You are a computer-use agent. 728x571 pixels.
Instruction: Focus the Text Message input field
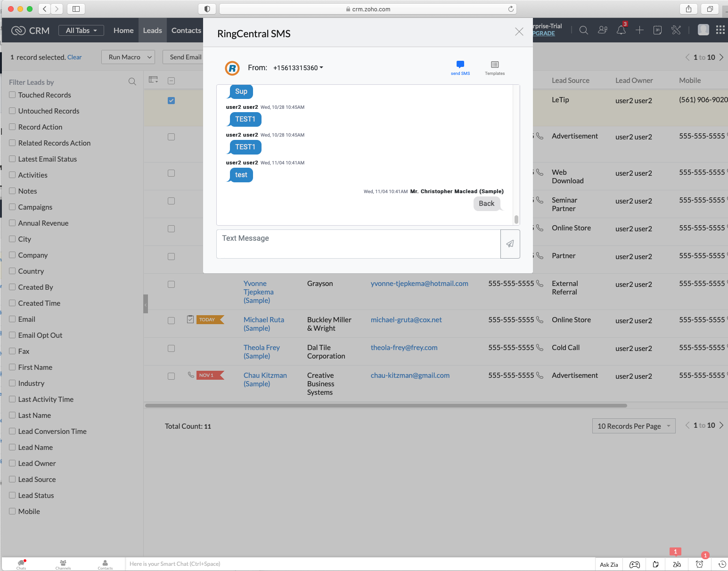click(x=359, y=244)
